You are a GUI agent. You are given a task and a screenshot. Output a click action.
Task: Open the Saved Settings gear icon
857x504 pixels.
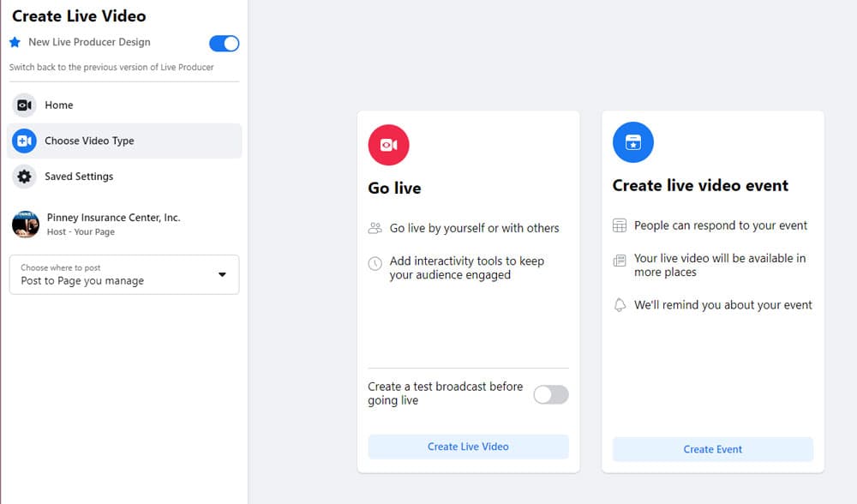tap(24, 177)
